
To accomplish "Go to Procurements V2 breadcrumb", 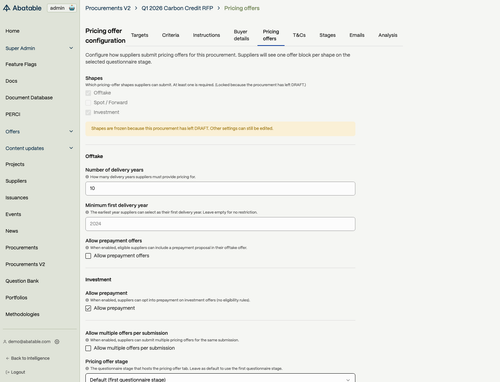I will (108, 8).
